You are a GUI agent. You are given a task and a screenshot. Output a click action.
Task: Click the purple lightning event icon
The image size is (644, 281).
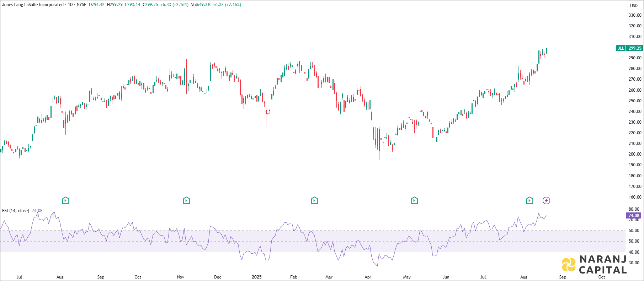click(546, 201)
